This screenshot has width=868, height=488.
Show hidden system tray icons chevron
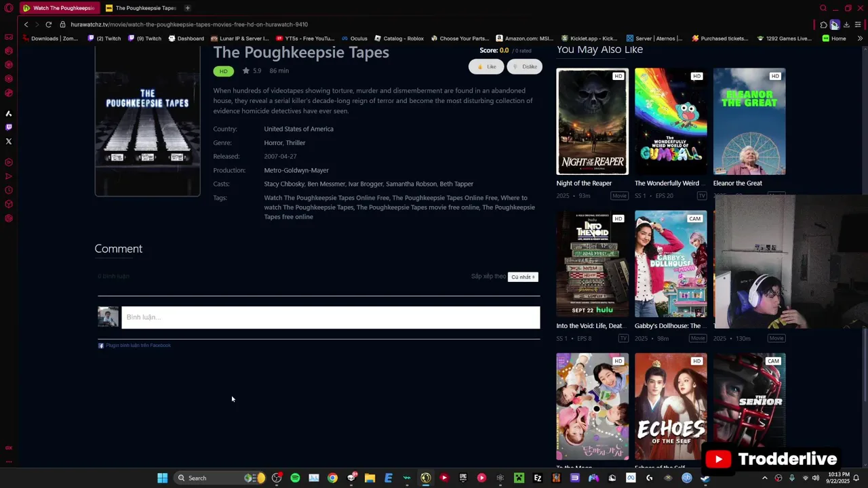click(765, 478)
